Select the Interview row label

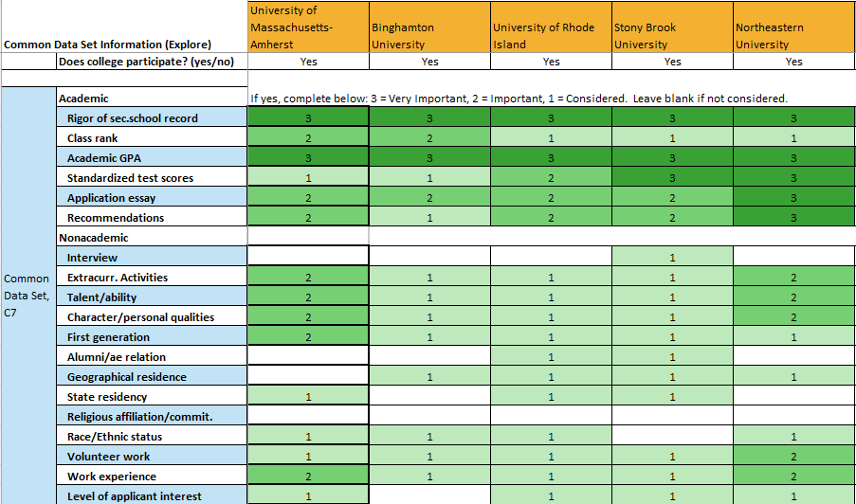[152, 258]
